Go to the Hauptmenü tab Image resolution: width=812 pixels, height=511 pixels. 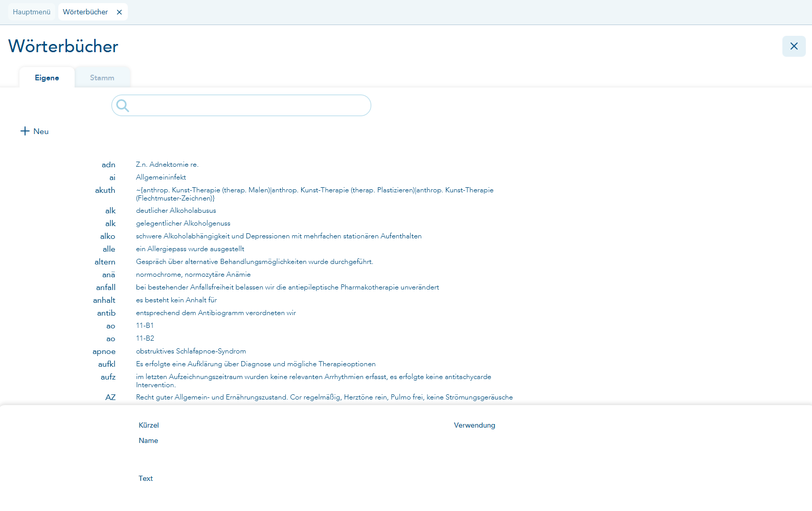(32, 12)
